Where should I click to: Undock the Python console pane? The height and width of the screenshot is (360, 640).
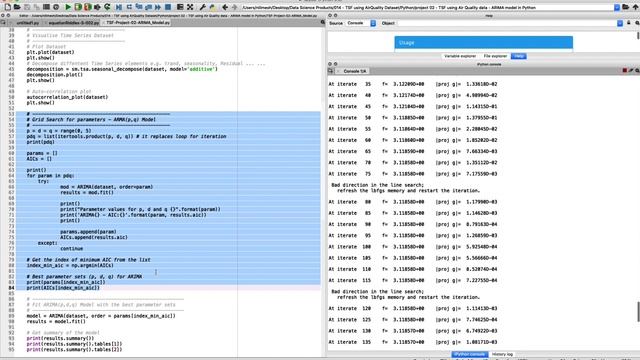pyautogui.click(x=336, y=64)
